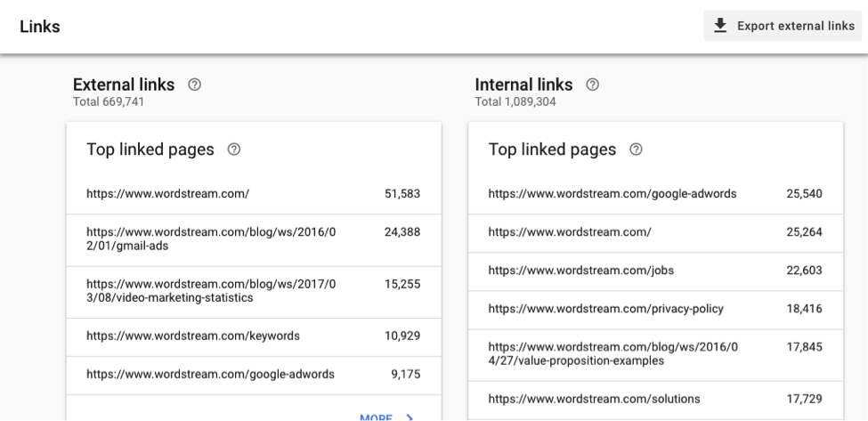Expand external top linked pages with MORE

pyautogui.click(x=376, y=417)
